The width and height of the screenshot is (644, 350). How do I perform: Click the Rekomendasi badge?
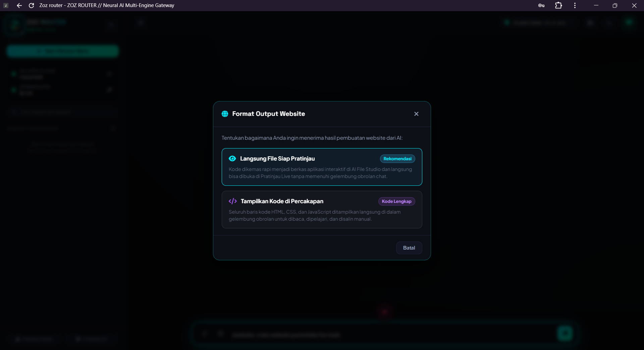(397, 159)
